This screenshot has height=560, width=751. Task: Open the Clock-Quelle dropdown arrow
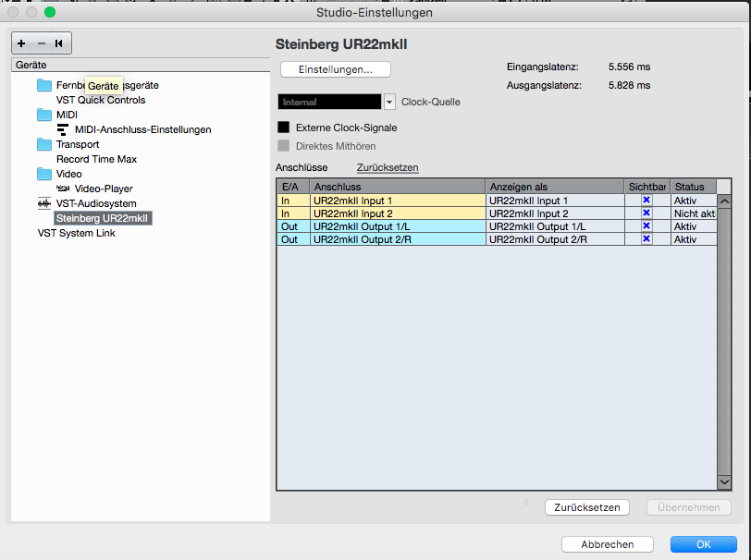(389, 102)
